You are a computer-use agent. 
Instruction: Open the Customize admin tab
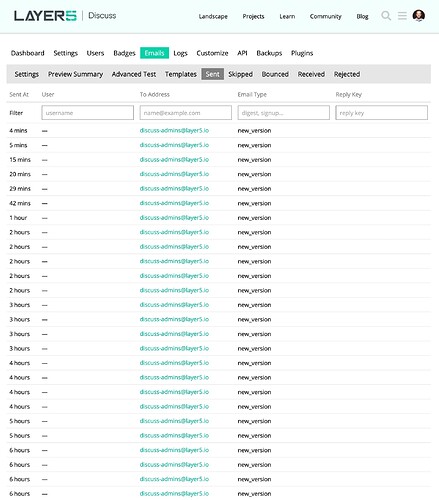coord(212,53)
